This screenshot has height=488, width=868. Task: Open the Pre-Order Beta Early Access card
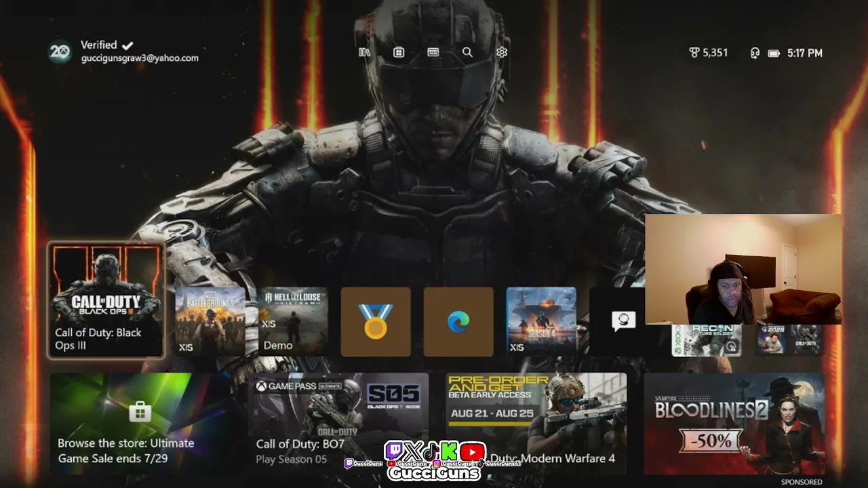pyautogui.click(x=536, y=423)
